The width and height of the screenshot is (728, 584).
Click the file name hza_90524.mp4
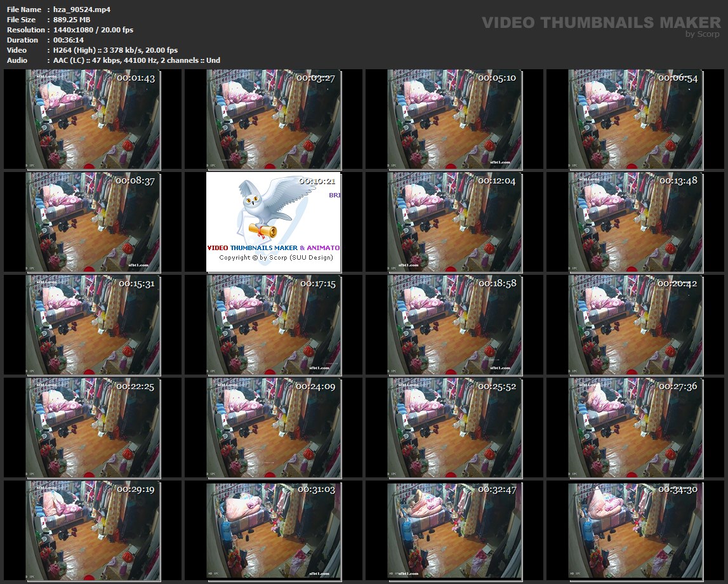[82, 10]
